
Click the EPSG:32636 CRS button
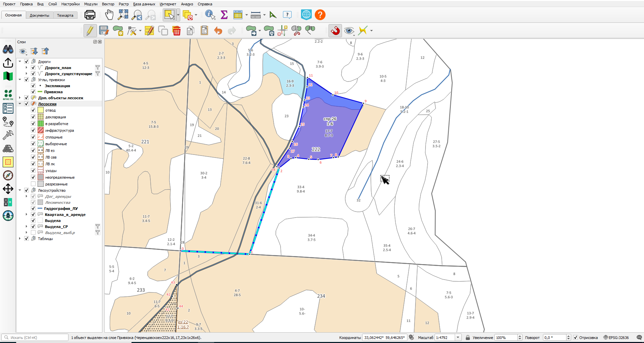point(616,338)
